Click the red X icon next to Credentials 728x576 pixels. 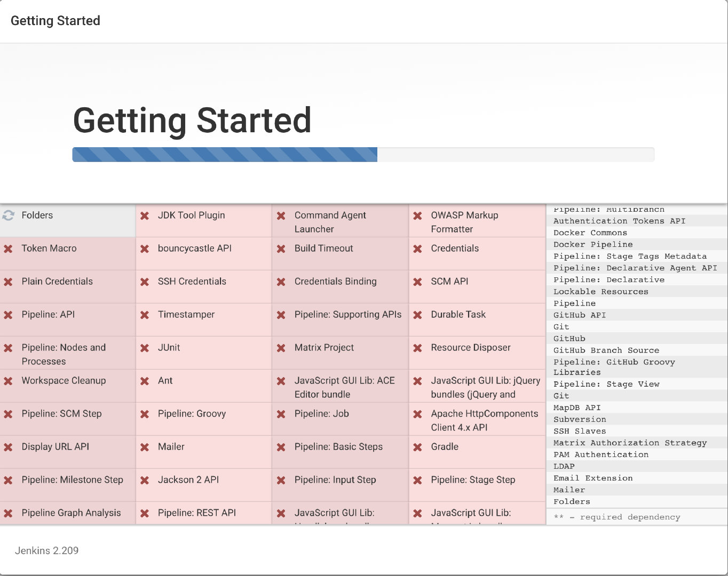pos(418,249)
